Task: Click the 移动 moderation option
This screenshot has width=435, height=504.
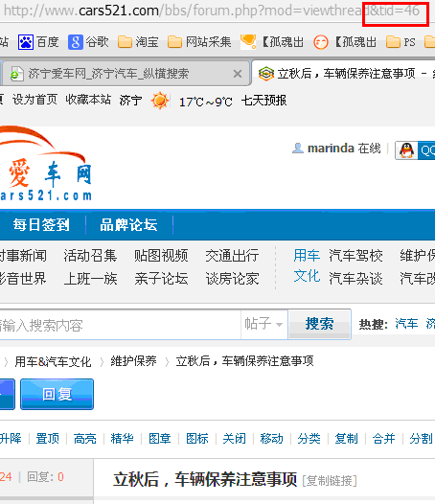Action: [x=272, y=439]
